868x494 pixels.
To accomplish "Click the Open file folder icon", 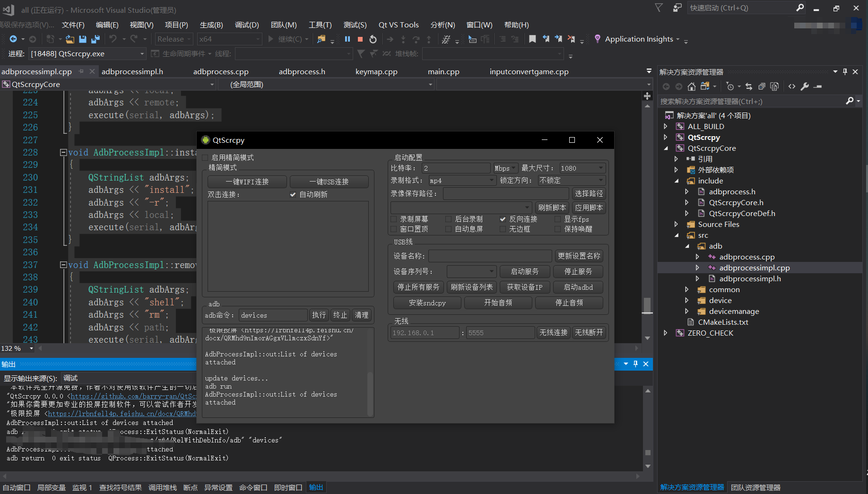I will tap(70, 39).
